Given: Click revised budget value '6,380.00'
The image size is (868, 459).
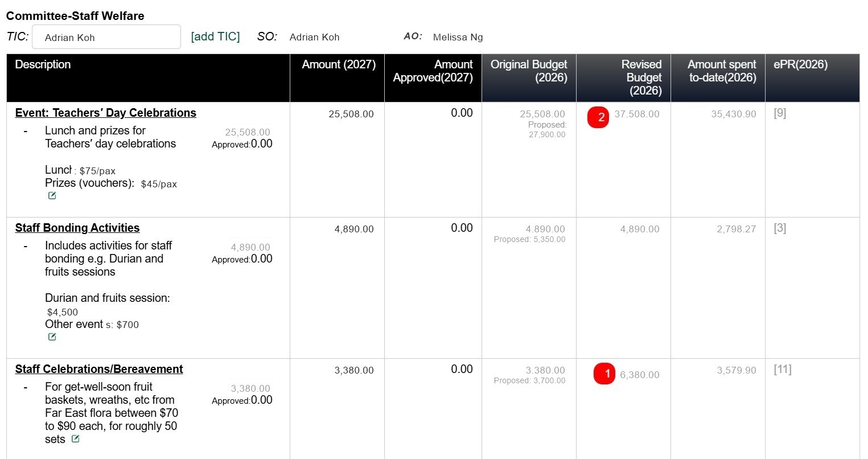Looking at the screenshot, I should point(640,375).
